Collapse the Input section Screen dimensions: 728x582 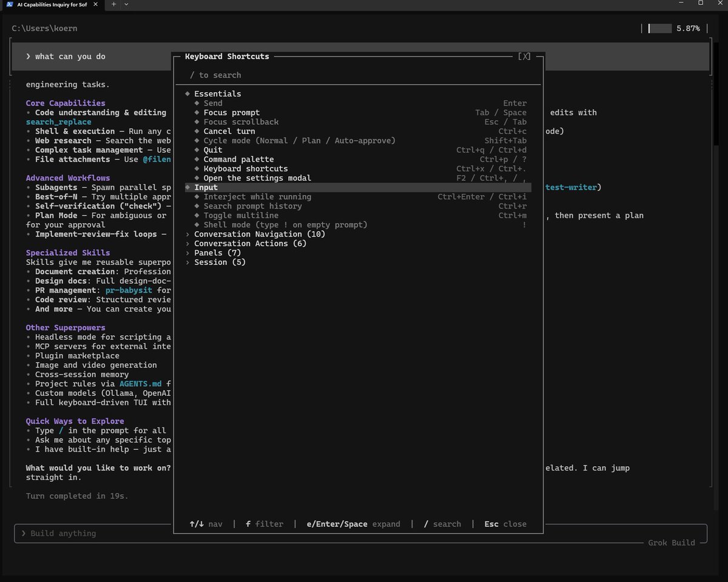point(358,187)
